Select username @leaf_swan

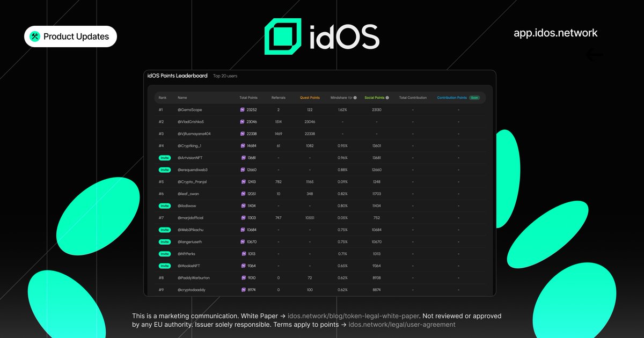[188, 194]
